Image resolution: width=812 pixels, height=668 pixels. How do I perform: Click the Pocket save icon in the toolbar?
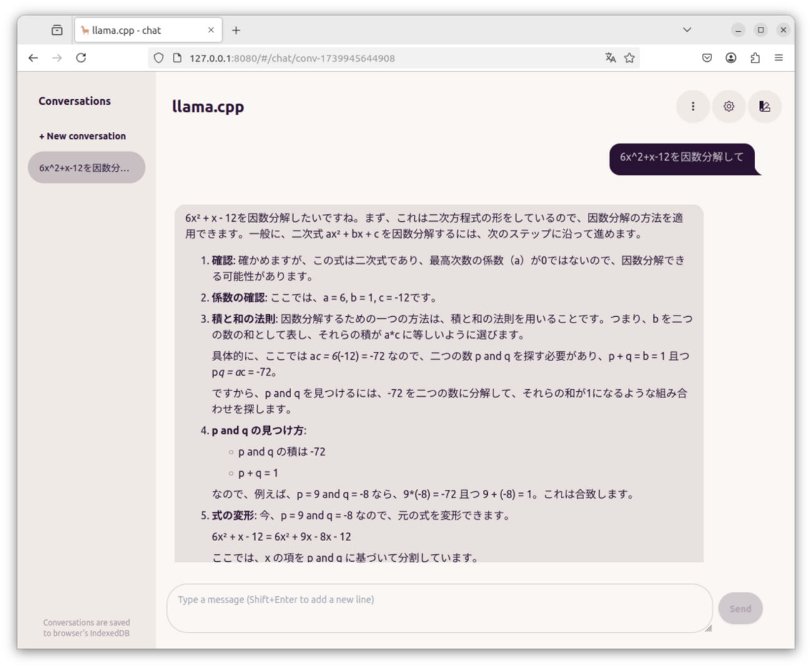point(706,57)
